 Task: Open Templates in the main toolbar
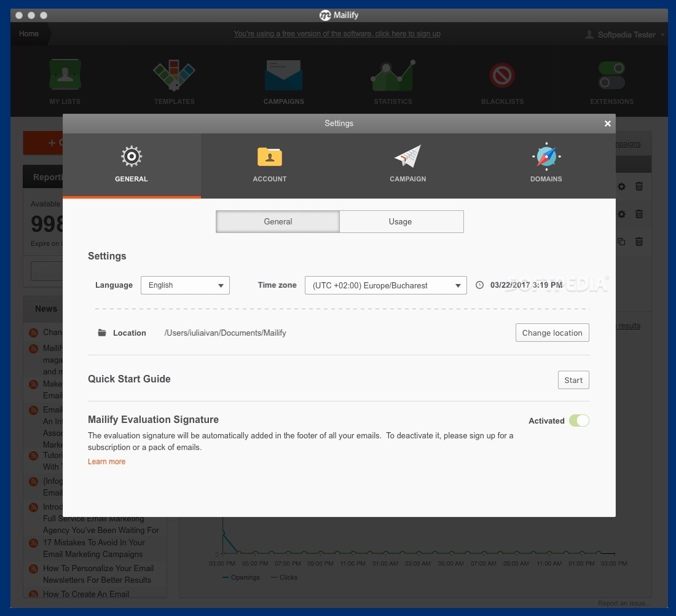[x=174, y=82]
